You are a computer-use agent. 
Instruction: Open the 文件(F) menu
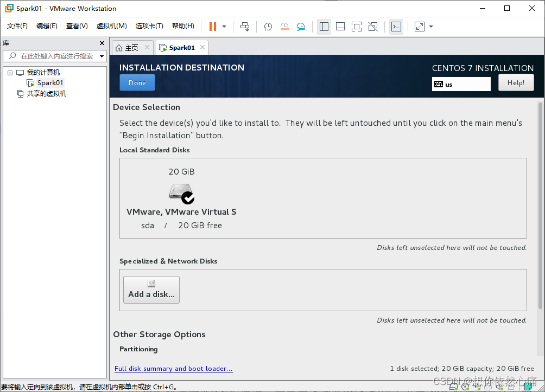(17, 26)
